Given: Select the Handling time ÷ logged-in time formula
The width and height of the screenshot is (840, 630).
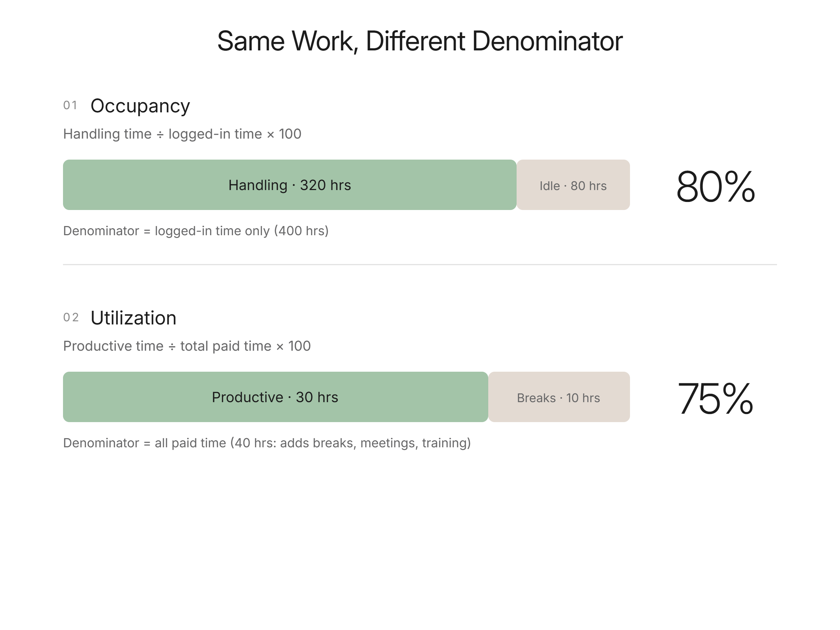Looking at the screenshot, I should 182,134.
